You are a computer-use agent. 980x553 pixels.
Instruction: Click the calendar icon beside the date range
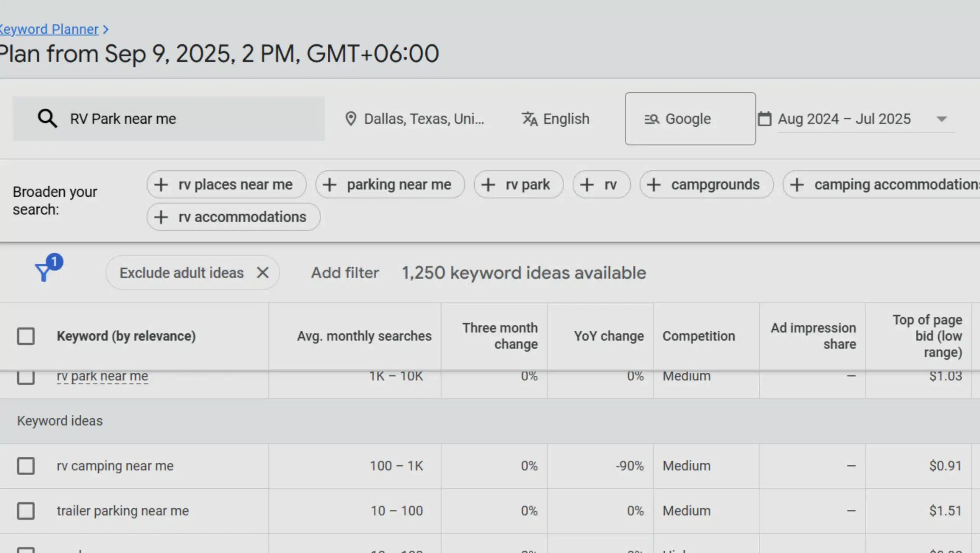pyautogui.click(x=764, y=119)
